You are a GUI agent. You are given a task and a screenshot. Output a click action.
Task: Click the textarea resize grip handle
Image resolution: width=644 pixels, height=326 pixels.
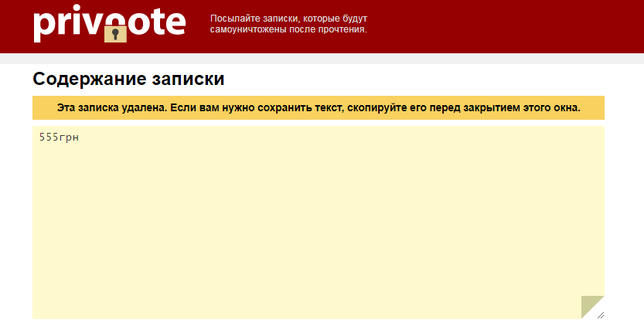(601, 315)
